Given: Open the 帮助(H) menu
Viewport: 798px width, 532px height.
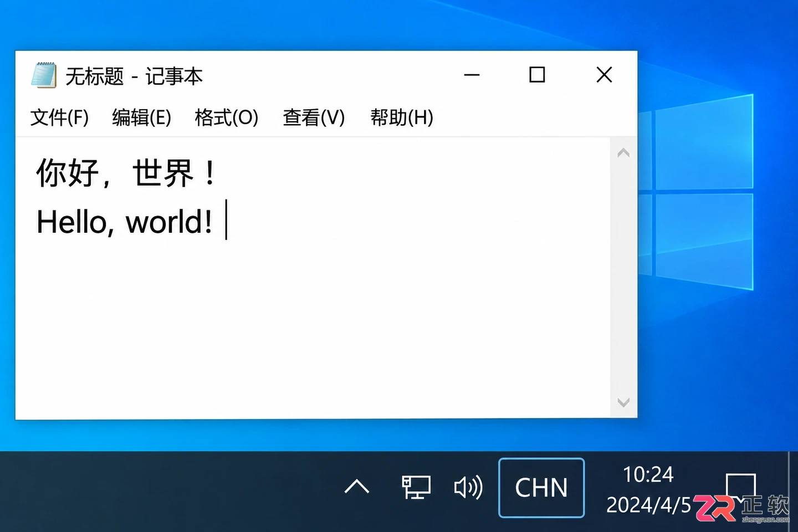Looking at the screenshot, I should 402,117.
